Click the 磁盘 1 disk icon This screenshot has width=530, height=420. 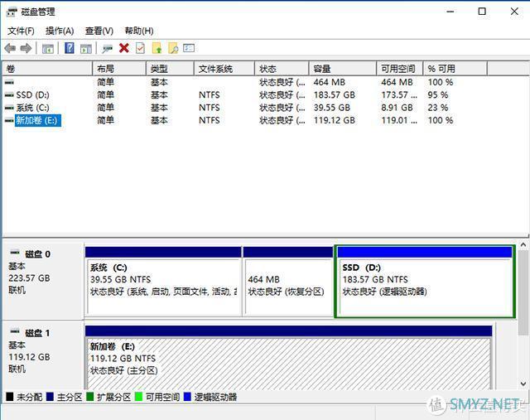15,331
